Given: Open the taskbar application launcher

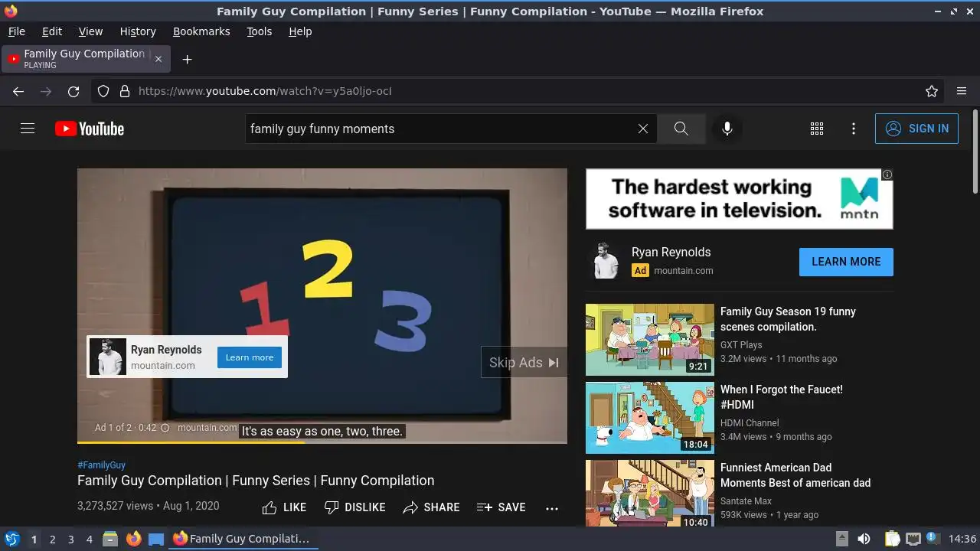Looking at the screenshot, I should (11, 539).
